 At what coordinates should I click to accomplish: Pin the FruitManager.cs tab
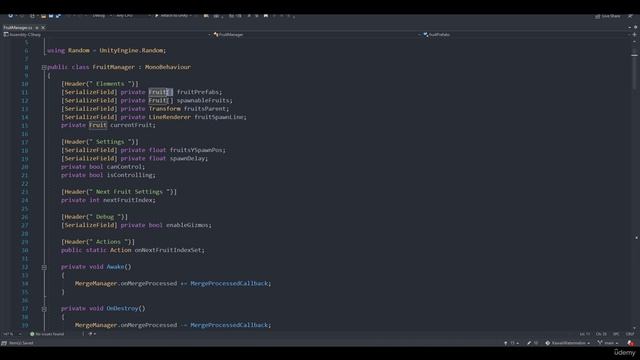37,28
